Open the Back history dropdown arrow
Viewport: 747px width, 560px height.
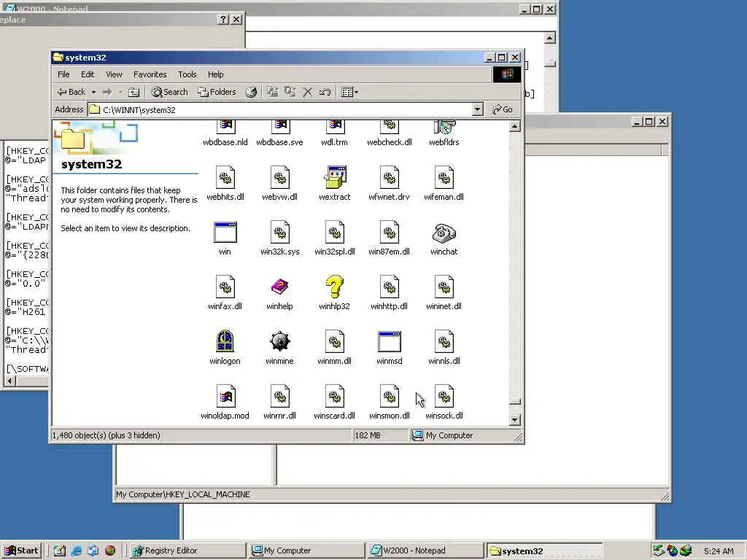coord(94,92)
